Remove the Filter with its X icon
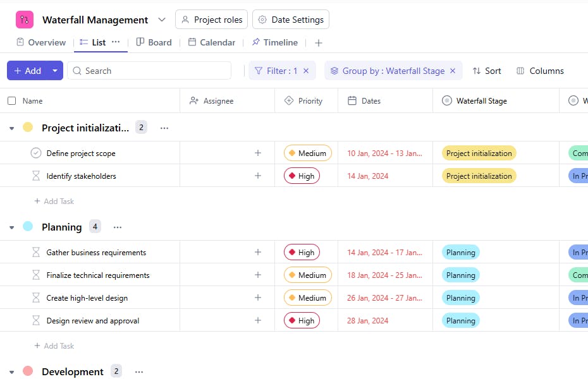 pos(306,71)
